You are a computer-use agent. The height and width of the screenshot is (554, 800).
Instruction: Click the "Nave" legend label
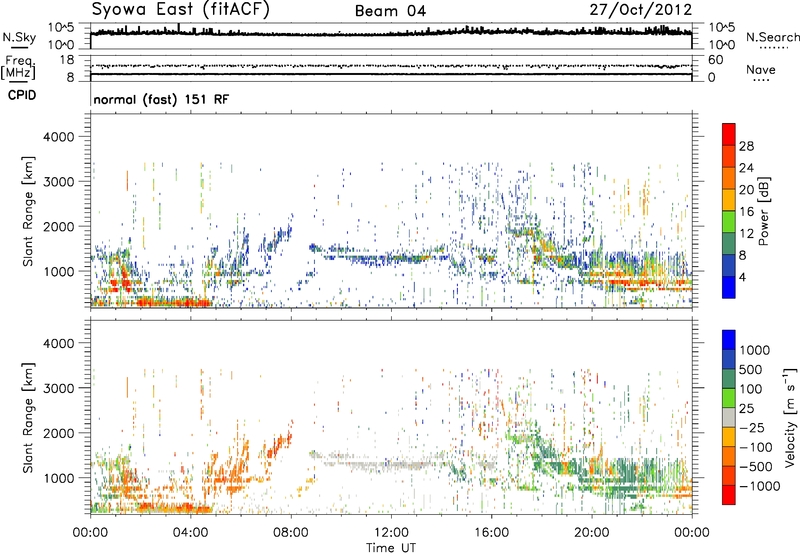click(761, 69)
